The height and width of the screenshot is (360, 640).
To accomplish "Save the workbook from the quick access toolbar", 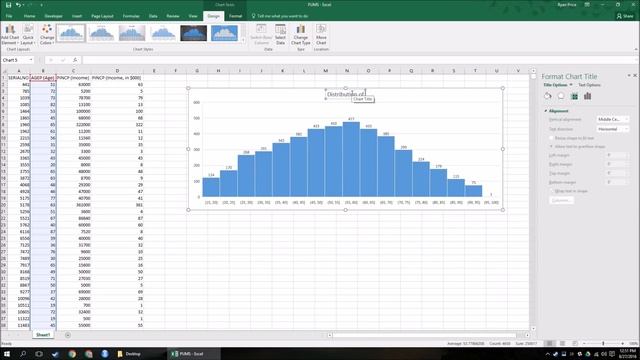I will pos(9,5).
